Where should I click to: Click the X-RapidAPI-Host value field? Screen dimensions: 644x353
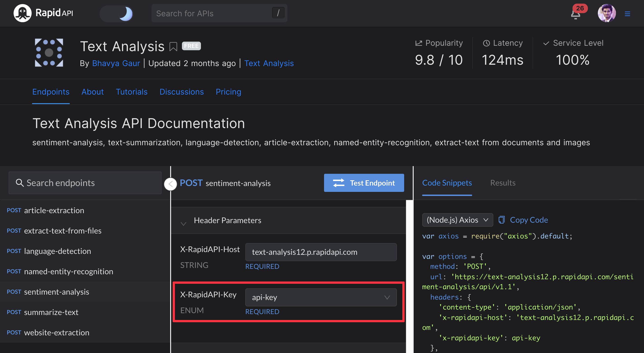[x=321, y=252]
